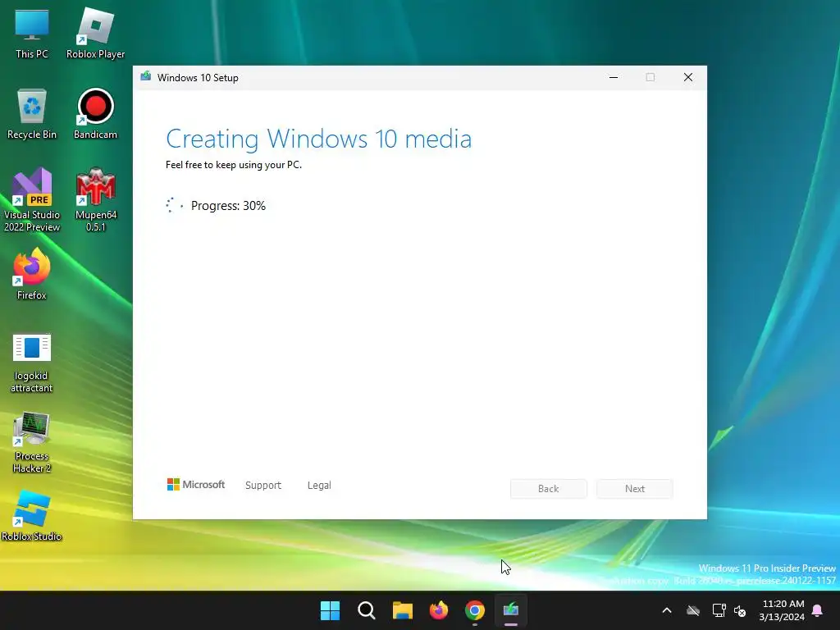This screenshot has height=630, width=840.
Task: Open Process Hacker 2 shortcut
Action: tap(32, 442)
